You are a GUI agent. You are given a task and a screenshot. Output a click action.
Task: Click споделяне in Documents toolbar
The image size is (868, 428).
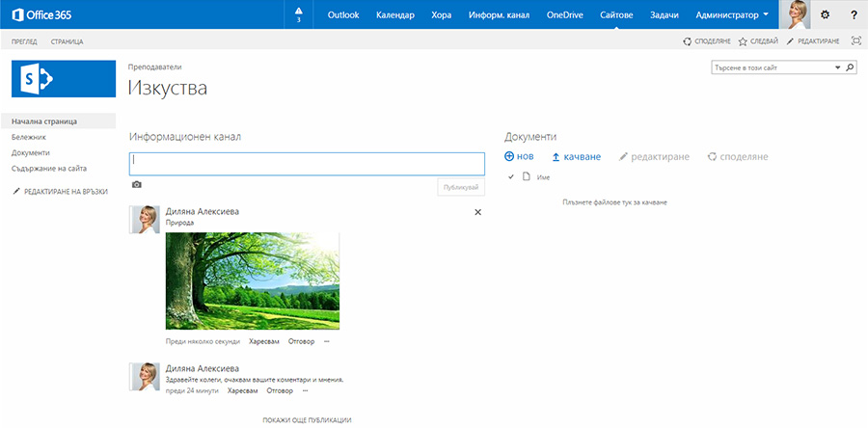tap(738, 157)
